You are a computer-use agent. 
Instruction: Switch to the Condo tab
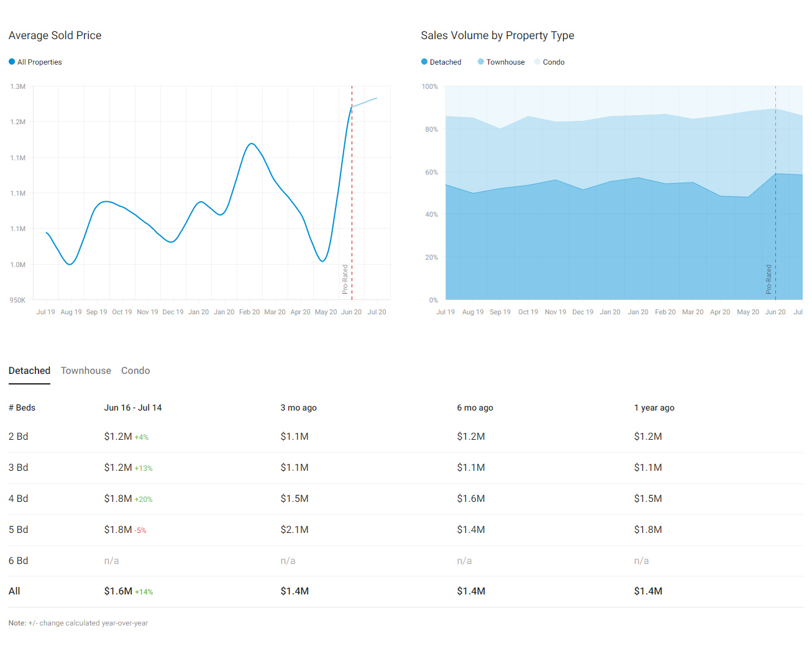tap(135, 370)
